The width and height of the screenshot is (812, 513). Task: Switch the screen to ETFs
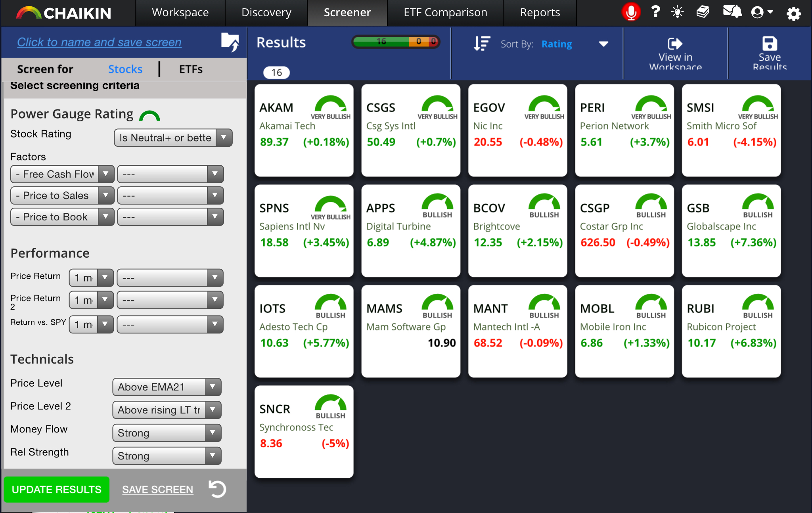(x=191, y=69)
